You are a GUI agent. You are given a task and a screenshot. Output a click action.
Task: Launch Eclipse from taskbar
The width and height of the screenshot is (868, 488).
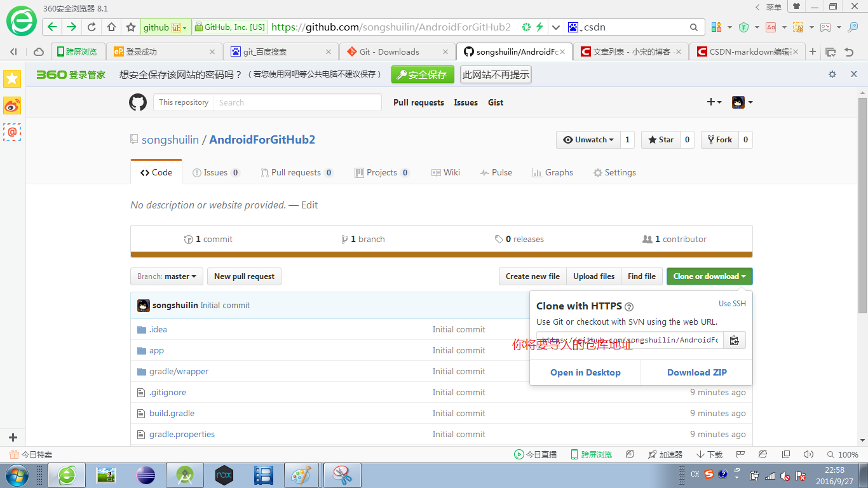tap(146, 475)
